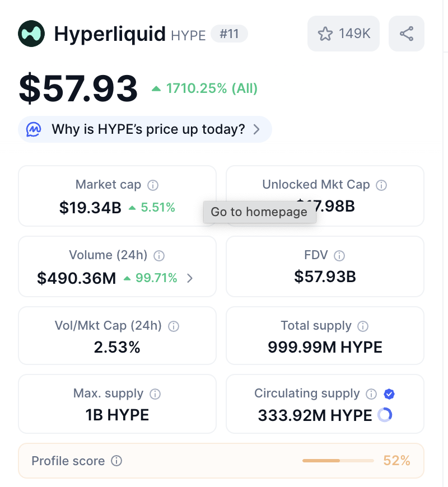Click the Unlocked Mkt Cap info icon
Screen dimensions: 448x487
click(x=381, y=185)
